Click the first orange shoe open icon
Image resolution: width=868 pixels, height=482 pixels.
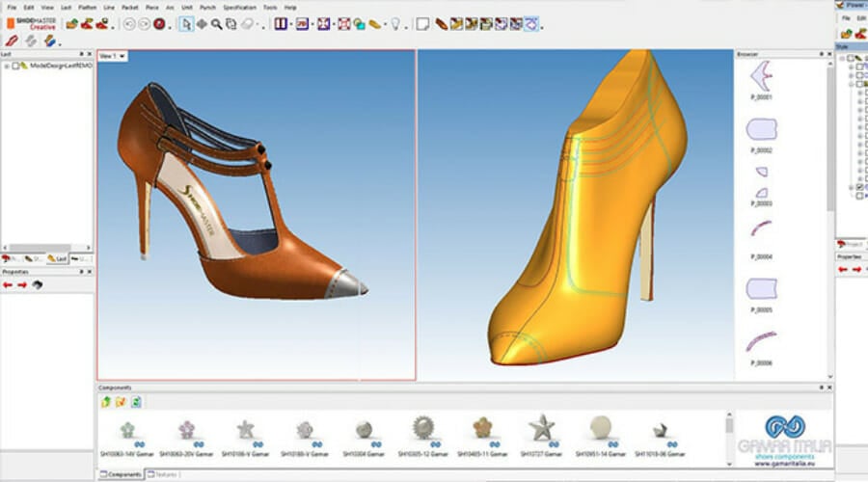click(x=72, y=24)
